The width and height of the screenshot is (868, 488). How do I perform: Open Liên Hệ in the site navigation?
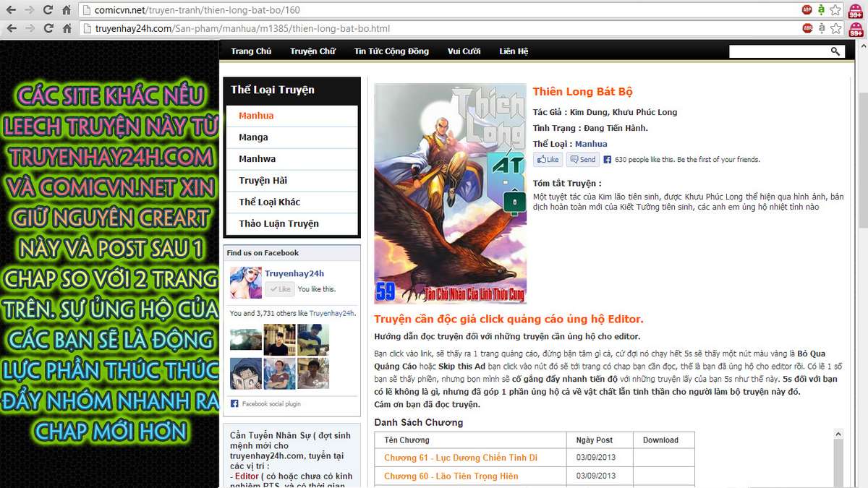click(x=514, y=51)
